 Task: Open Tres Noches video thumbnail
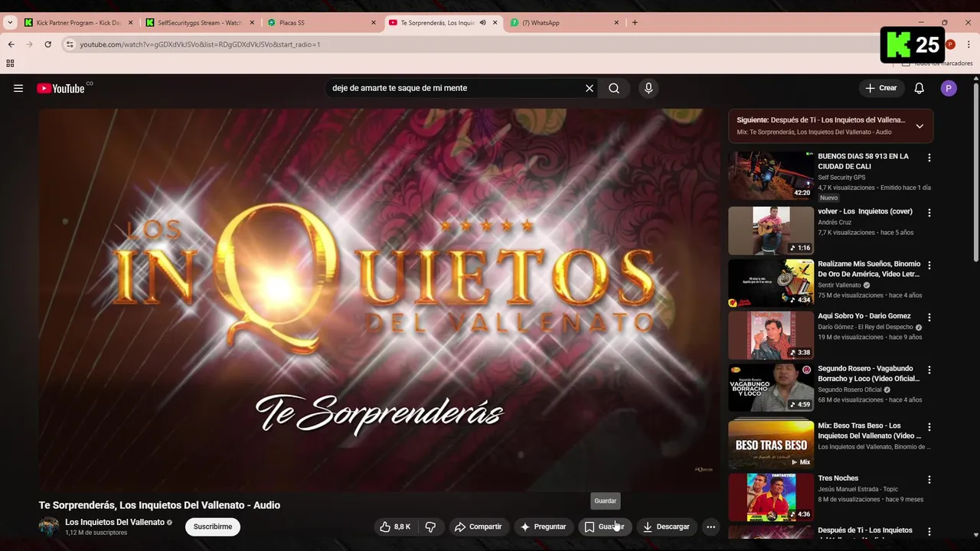pos(771,497)
